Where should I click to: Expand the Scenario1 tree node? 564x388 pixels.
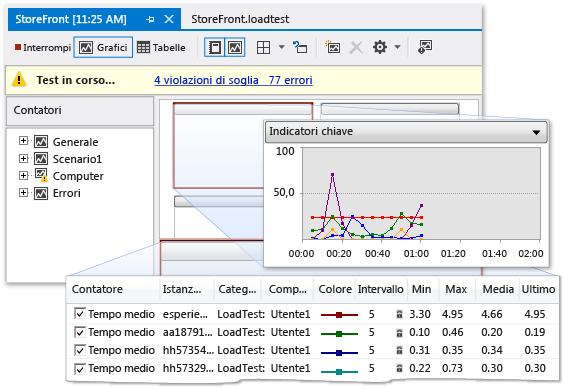pyautogui.click(x=23, y=158)
